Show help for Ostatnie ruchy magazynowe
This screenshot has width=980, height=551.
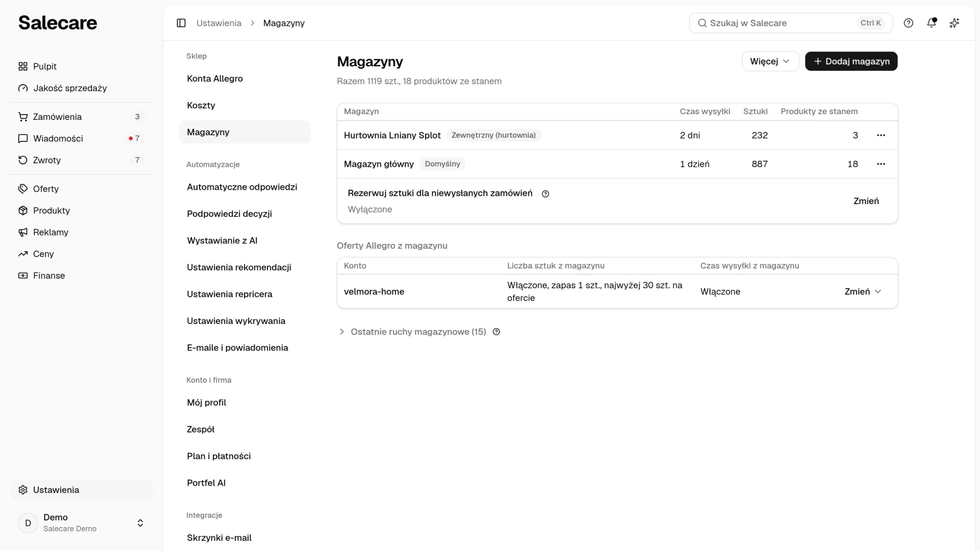click(497, 332)
